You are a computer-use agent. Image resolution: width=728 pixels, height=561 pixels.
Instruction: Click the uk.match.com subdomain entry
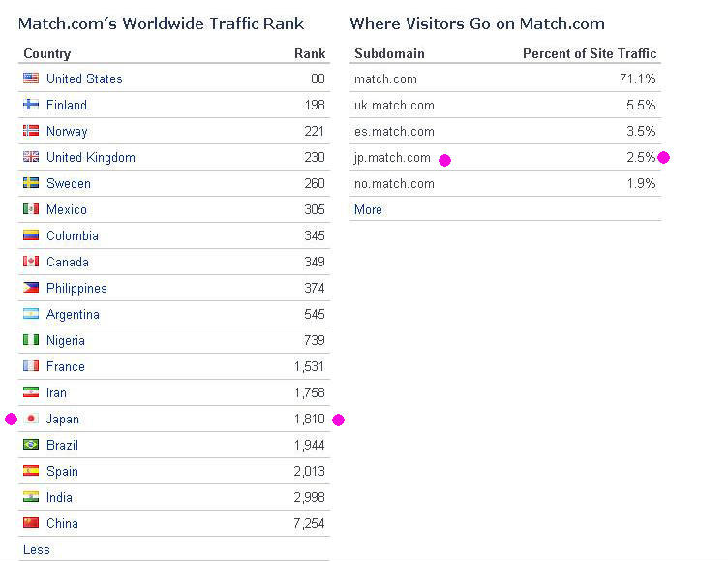click(394, 105)
